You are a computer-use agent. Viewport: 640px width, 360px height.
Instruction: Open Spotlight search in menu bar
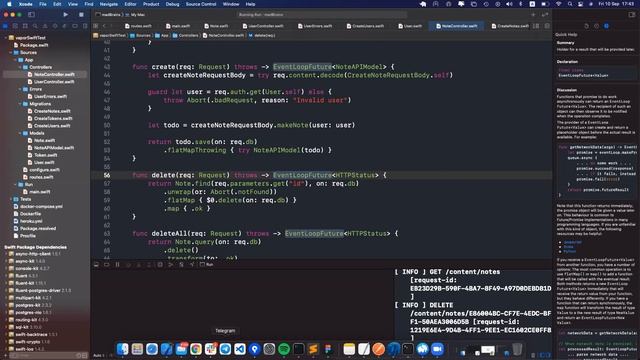570,4
